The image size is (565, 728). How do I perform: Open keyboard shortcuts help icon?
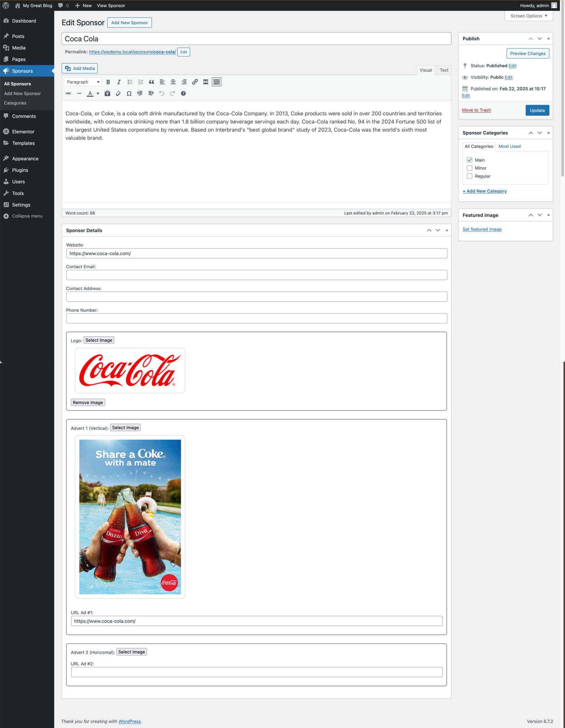click(183, 93)
